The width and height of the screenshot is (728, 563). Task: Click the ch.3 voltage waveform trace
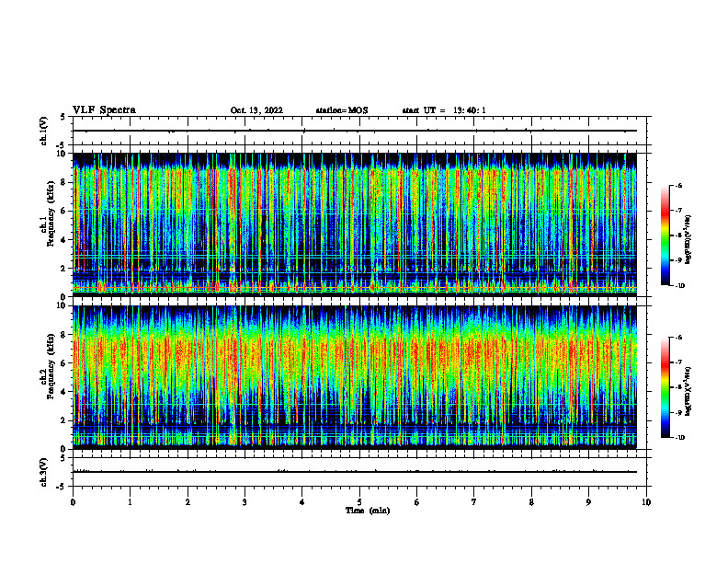[355, 472]
